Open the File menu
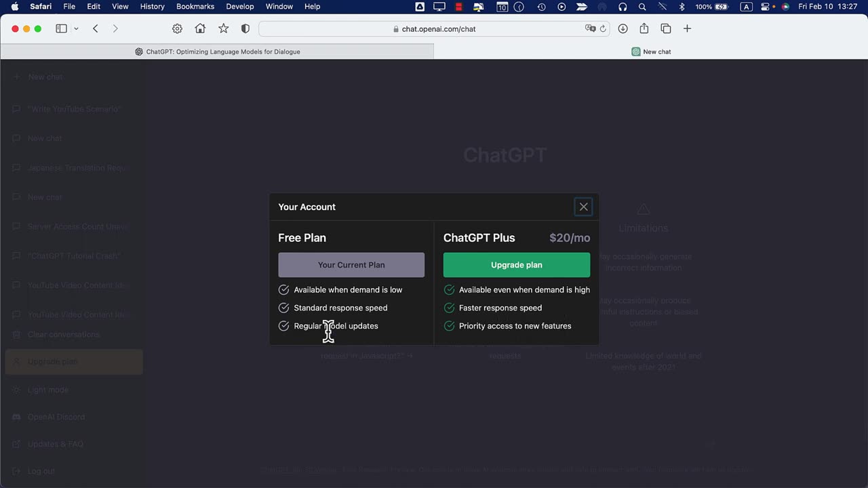 [x=69, y=6]
